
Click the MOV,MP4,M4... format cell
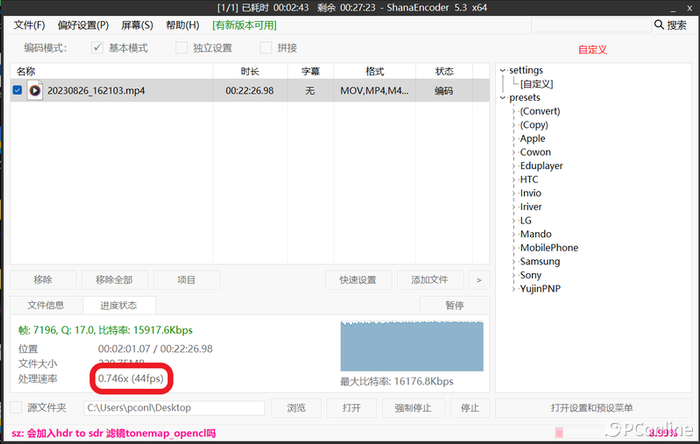pos(374,91)
